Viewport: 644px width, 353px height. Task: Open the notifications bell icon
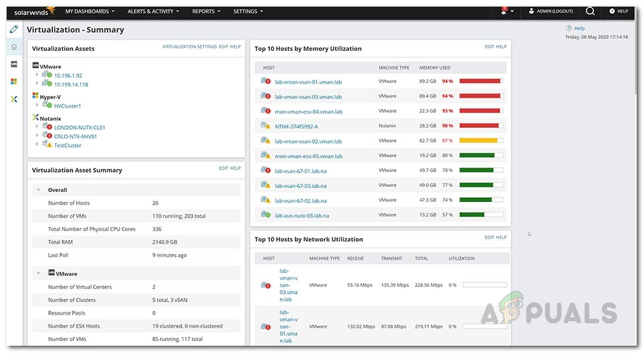point(505,11)
